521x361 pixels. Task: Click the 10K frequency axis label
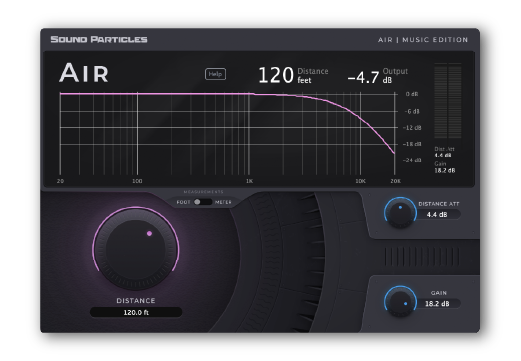click(x=360, y=181)
